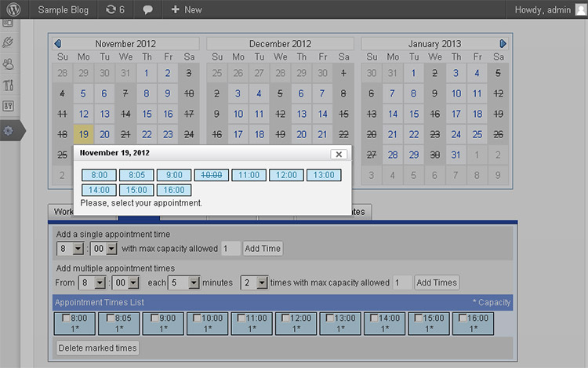Go to previous month arrow
The width and height of the screenshot is (588, 368).
click(58, 43)
